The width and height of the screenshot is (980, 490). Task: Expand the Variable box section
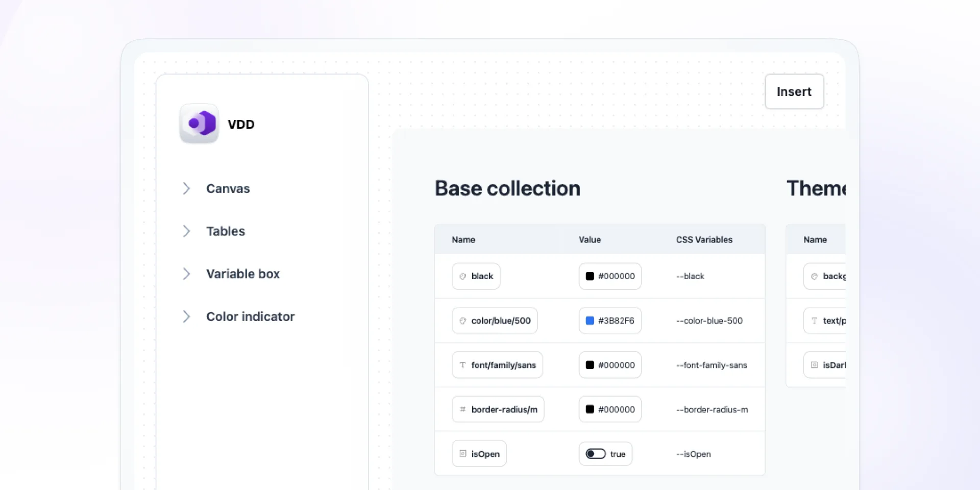[x=187, y=274]
